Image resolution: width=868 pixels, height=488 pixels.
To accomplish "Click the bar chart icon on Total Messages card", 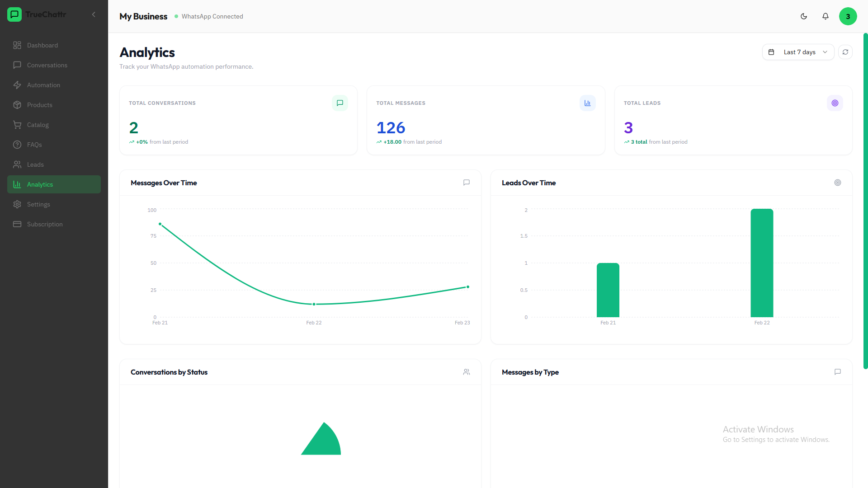I will tap(587, 103).
